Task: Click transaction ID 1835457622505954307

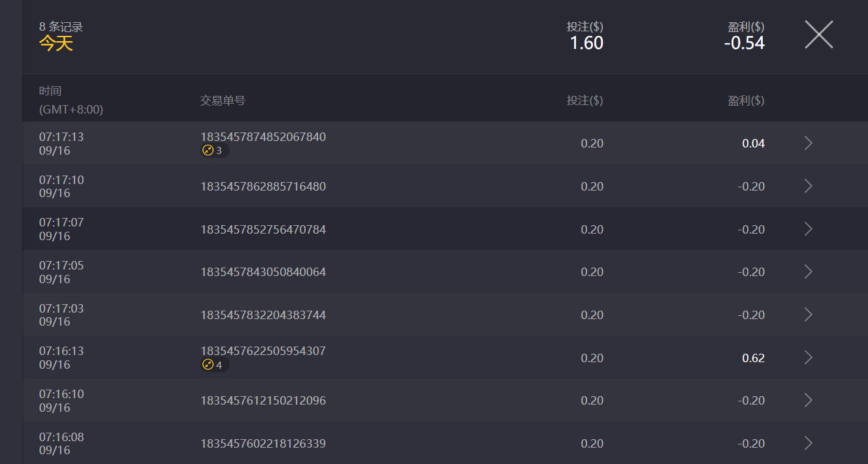Action: tap(263, 351)
